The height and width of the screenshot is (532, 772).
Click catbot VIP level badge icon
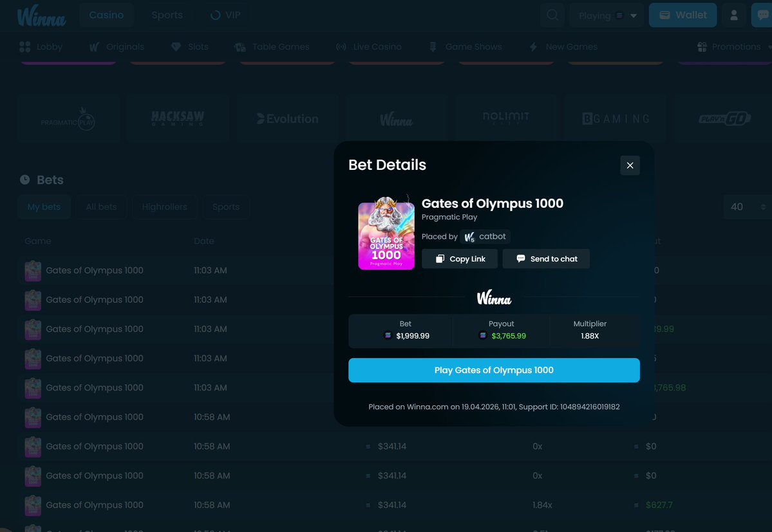click(469, 237)
